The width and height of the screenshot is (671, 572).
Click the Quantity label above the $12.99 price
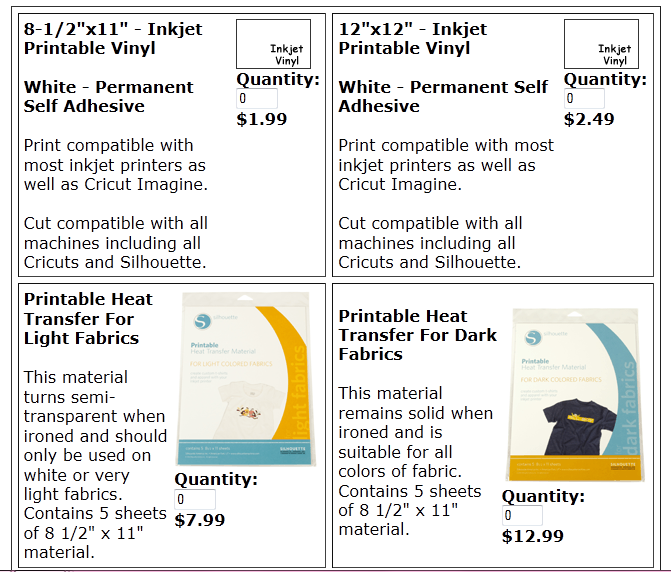point(543,496)
